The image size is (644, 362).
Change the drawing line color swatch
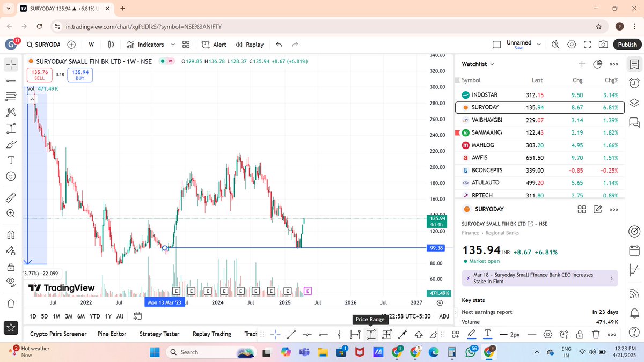click(471, 334)
